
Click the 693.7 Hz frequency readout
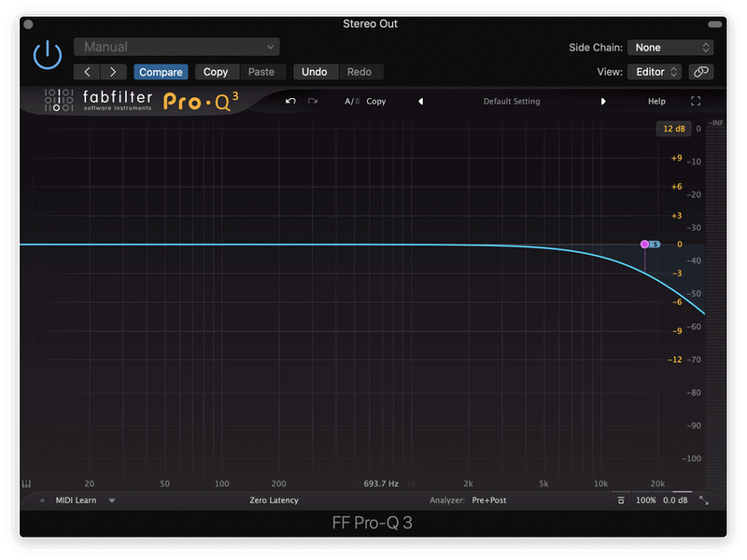[381, 483]
